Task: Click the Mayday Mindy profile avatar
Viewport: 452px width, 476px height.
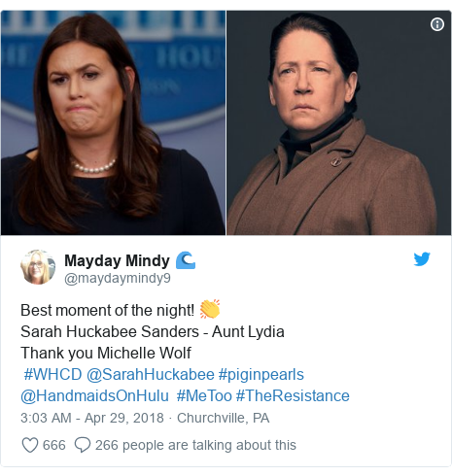Action: click(38, 267)
